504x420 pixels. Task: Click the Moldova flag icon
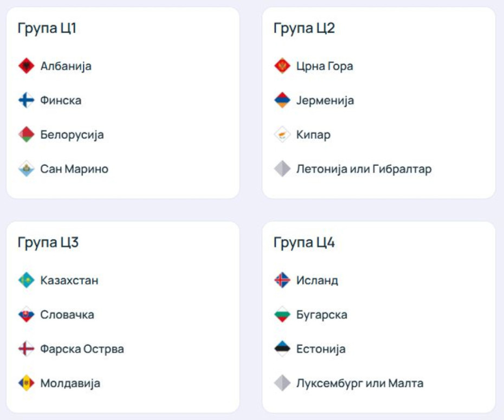[26, 384]
